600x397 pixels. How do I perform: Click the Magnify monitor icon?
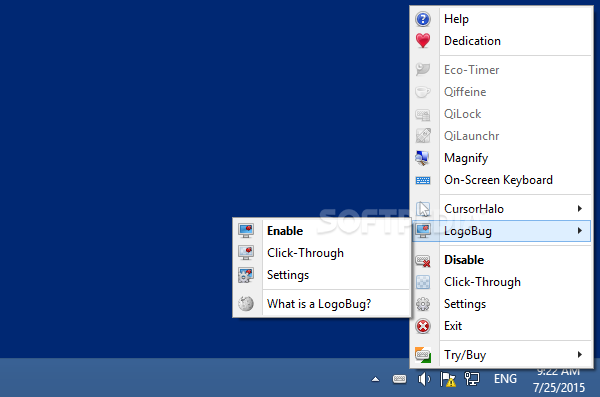[x=423, y=158]
